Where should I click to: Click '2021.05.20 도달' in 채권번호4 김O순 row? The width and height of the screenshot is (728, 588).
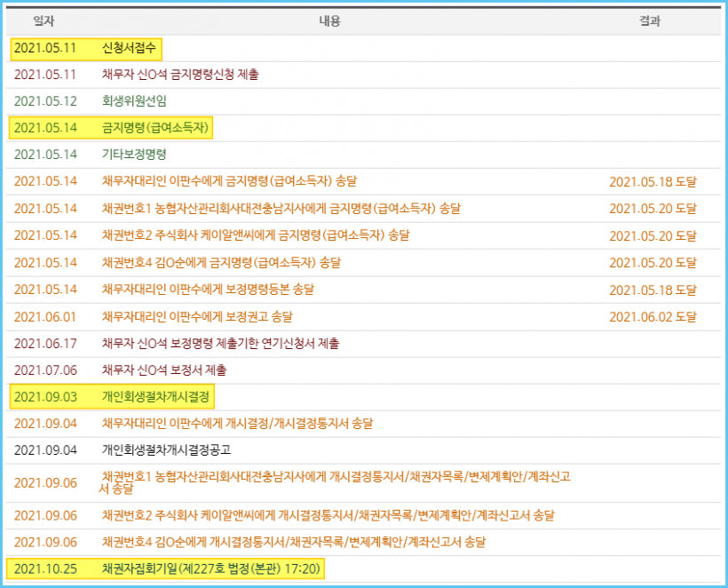click(x=653, y=263)
